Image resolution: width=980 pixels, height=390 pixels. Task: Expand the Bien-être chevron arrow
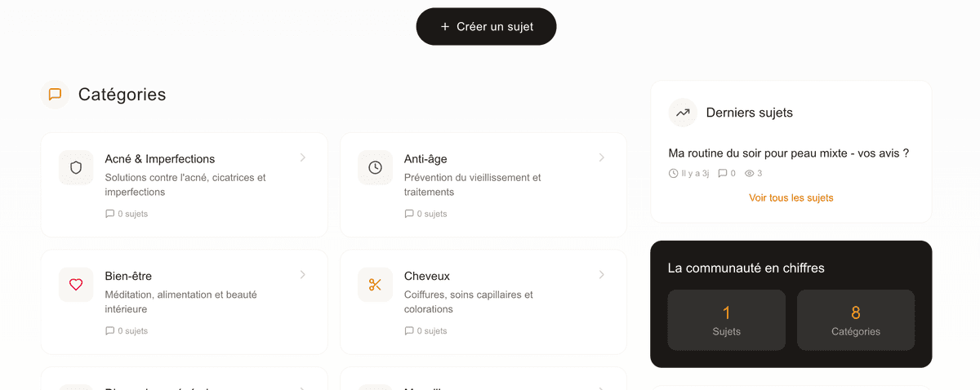[303, 275]
